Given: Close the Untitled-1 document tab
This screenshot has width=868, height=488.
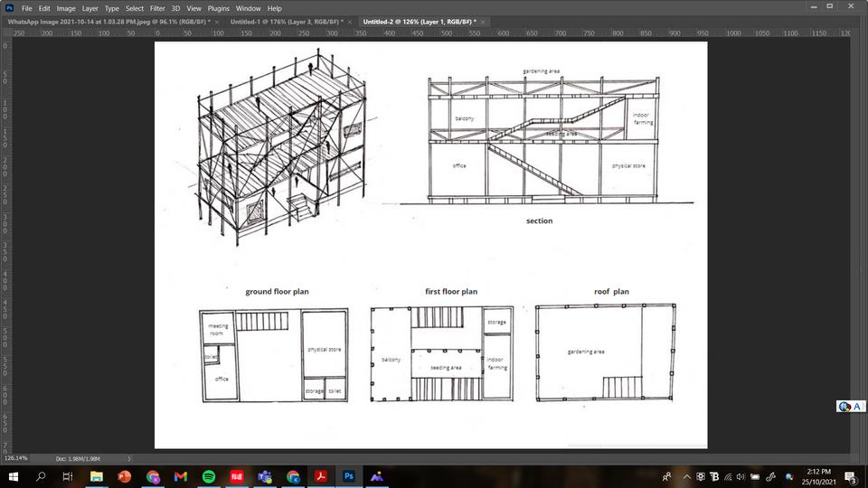Looking at the screenshot, I should click(x=350, y=22).
